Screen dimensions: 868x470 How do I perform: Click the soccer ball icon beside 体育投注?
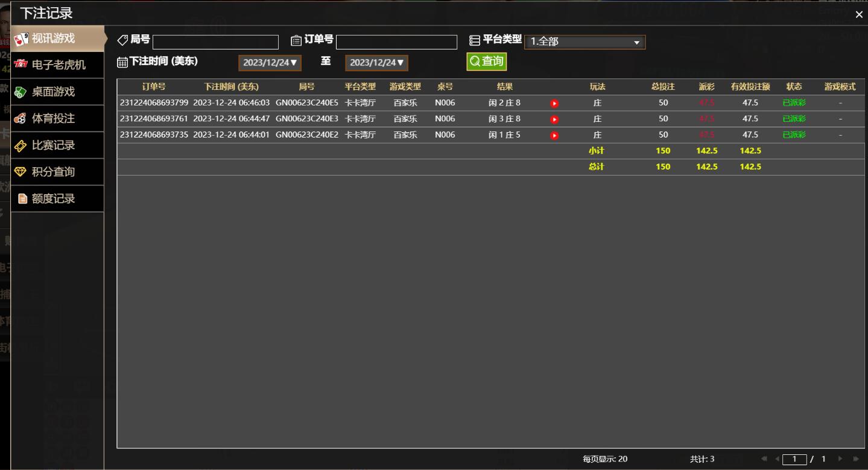(21, 118)
